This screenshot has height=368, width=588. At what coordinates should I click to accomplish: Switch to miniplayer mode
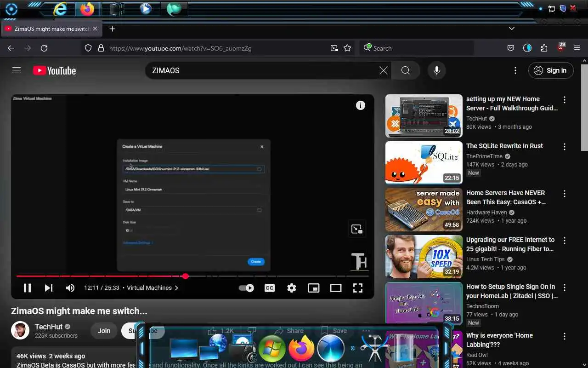pos(314,288)
